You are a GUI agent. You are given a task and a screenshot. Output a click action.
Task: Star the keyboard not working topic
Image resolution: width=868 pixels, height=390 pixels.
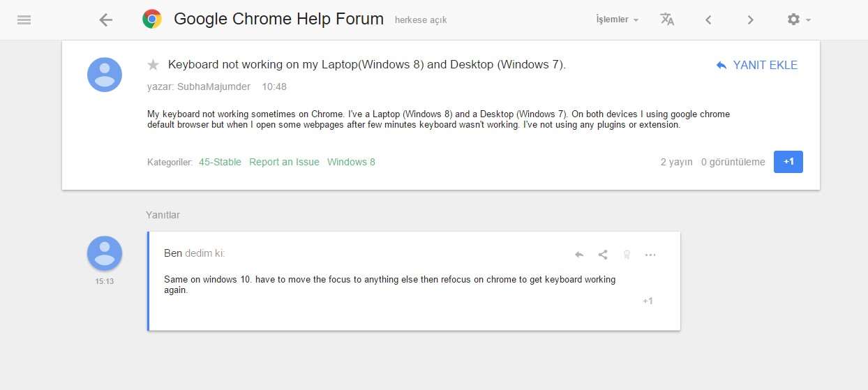(x=153, y=65)
